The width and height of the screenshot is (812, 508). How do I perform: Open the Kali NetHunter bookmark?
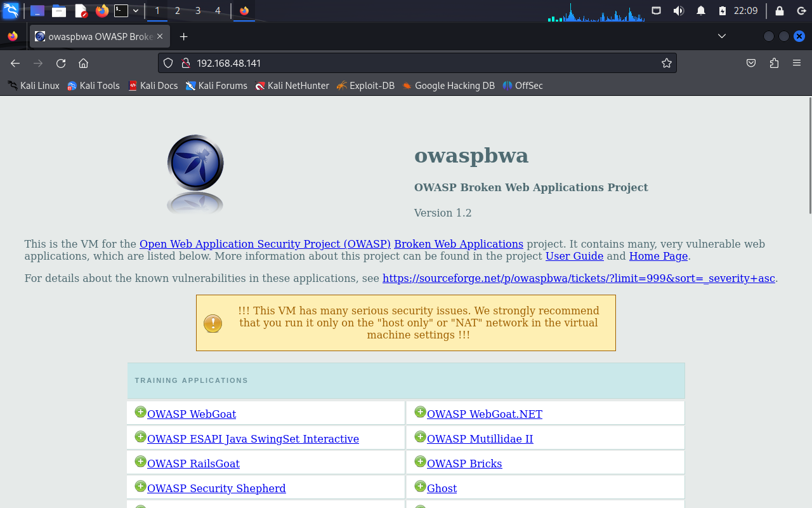pyautogui.click(x=292, y=86)
